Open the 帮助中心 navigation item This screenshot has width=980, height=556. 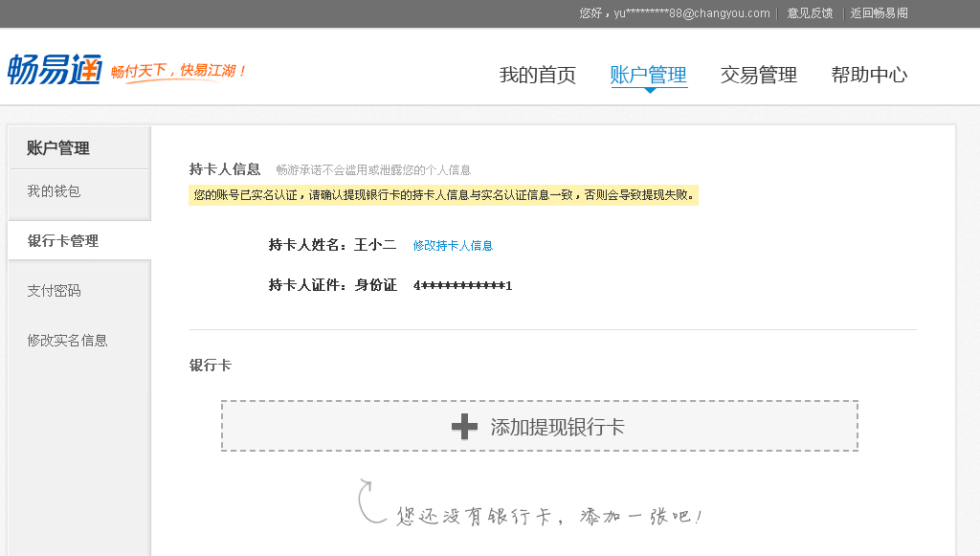(869, 75)
